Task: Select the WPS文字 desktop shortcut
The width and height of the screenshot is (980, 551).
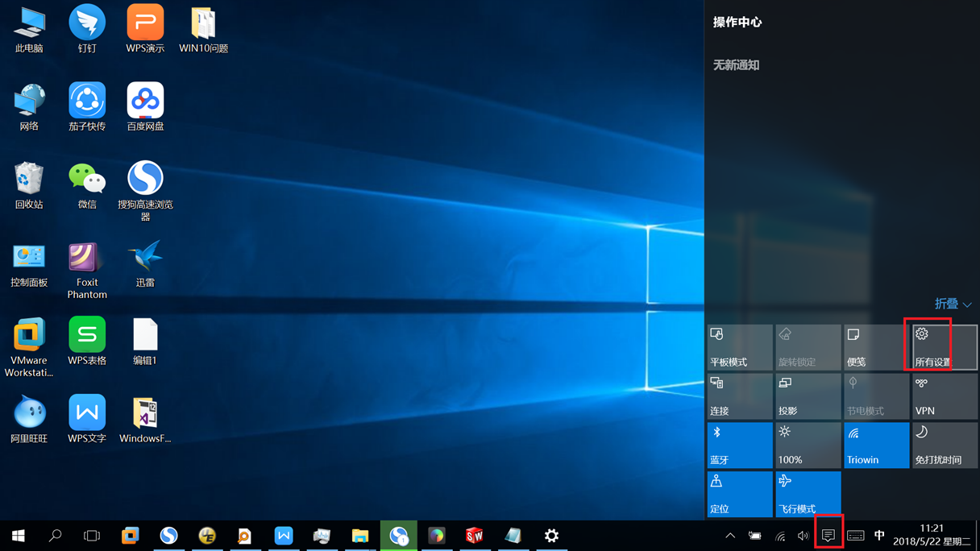Action: tap(87, 419)
